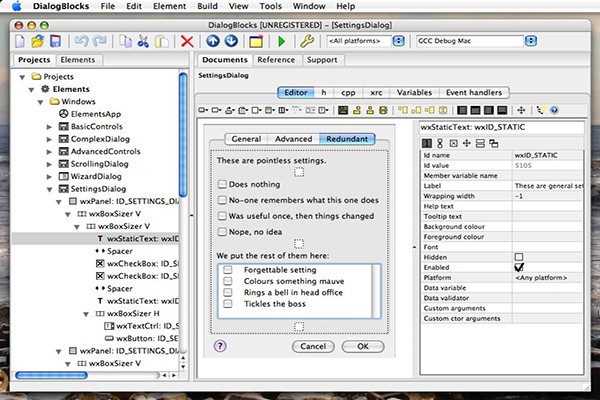Click the blue Move Up arrow icon
Image resolution: width=600 pixels, height=400 pixels.
point(213,41)
